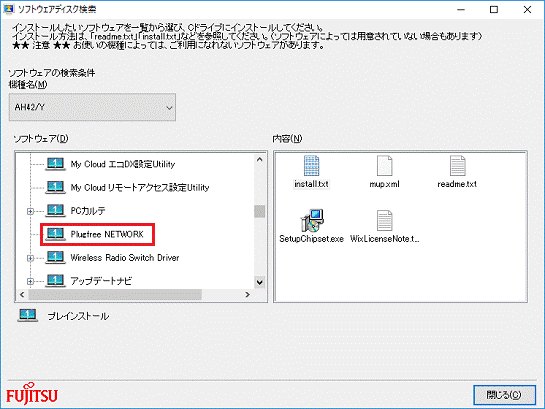Viewport: 545px width, 409px height.
Task: Click the アップデートナビ laptop icon
Action: tap(55, 280)
